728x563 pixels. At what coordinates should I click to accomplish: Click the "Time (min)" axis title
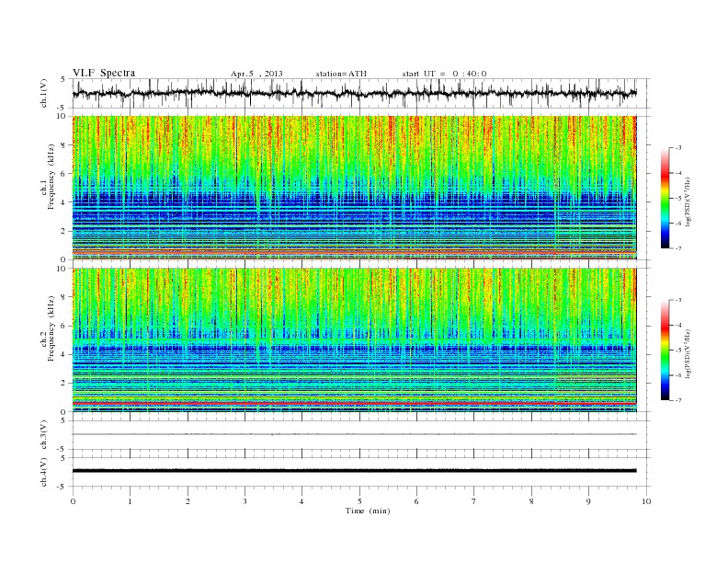tap(368, 511)
